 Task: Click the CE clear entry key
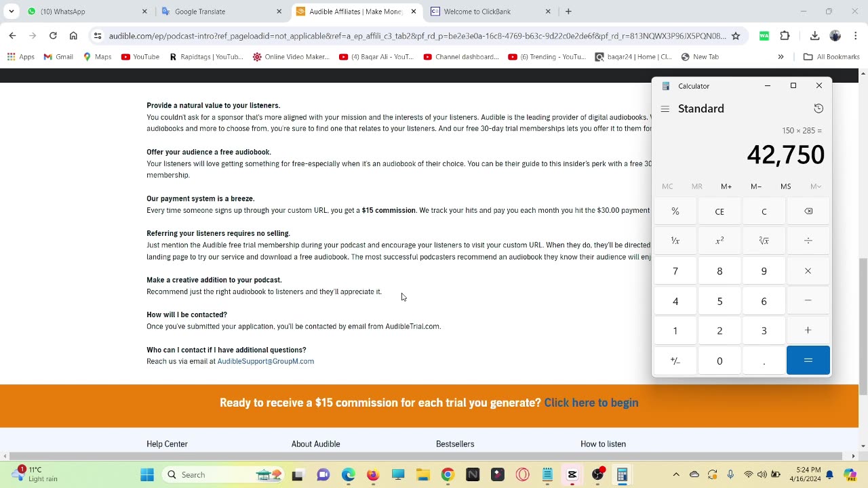[x=719, y=211]
